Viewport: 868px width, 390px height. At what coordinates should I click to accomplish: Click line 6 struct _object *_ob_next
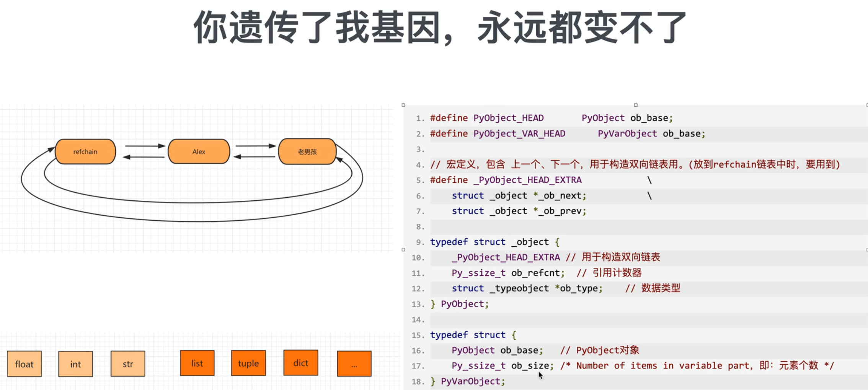(x=551, y=196)
